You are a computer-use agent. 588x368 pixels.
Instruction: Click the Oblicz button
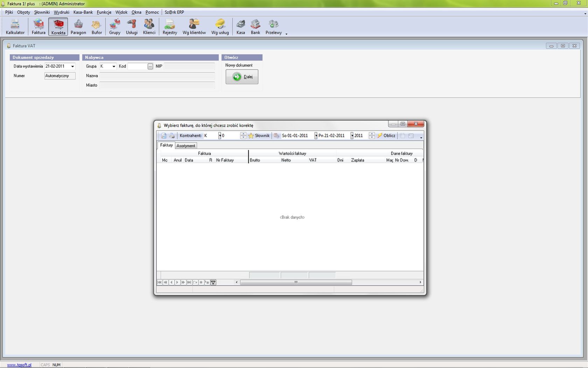point(386,136)
